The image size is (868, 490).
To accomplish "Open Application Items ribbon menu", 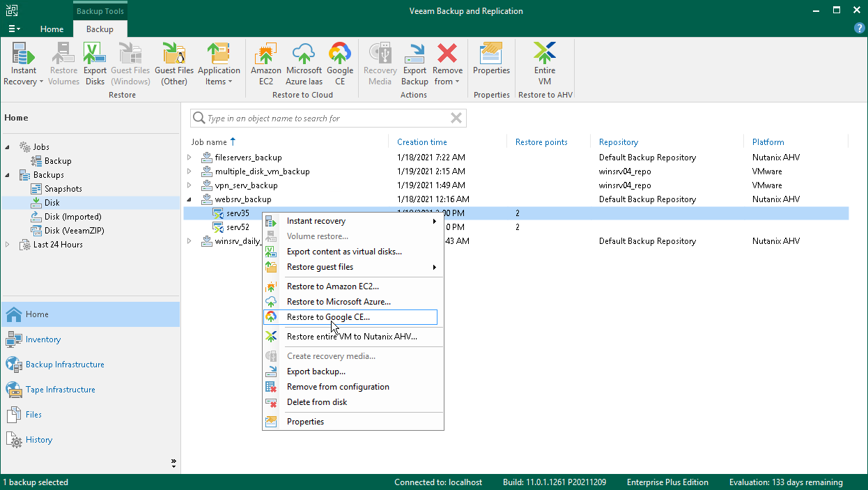I will pos(219,63).
